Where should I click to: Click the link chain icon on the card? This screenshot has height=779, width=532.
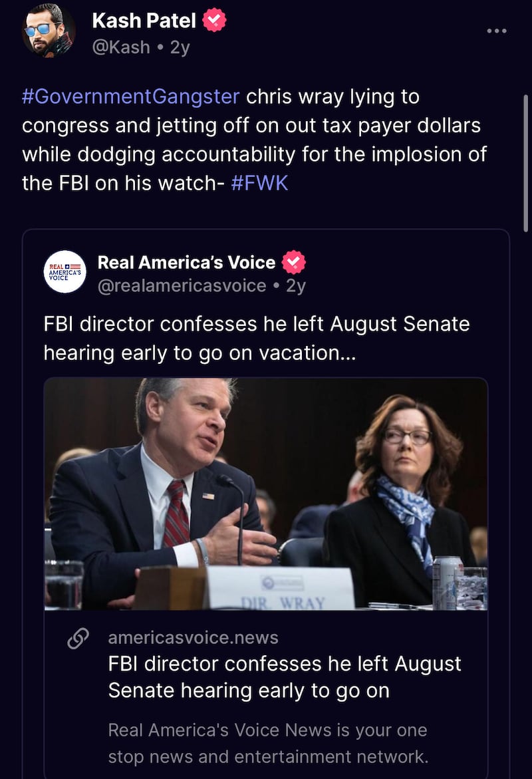(x=78, y=637)
